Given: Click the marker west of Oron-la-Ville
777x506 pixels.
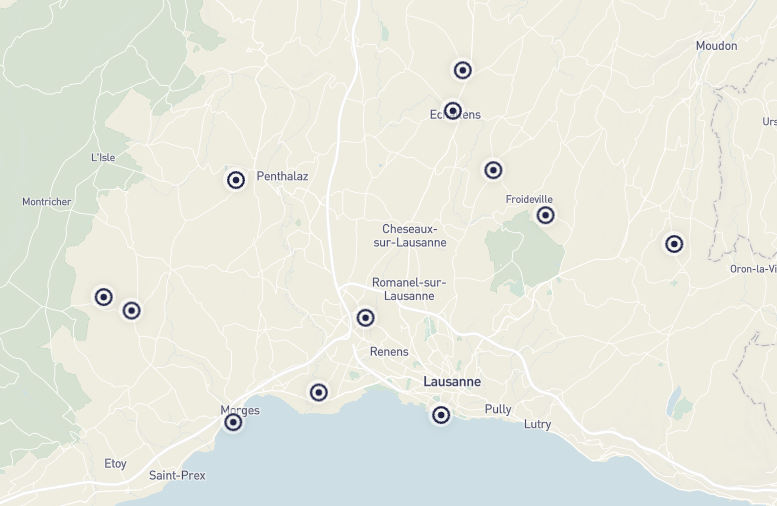Looking at the screenshot, I should tap(674, 244).
